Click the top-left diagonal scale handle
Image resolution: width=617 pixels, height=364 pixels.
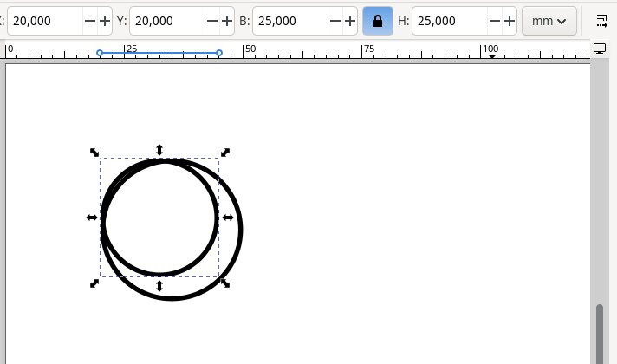pyautogui.click(x=94, y=153)
